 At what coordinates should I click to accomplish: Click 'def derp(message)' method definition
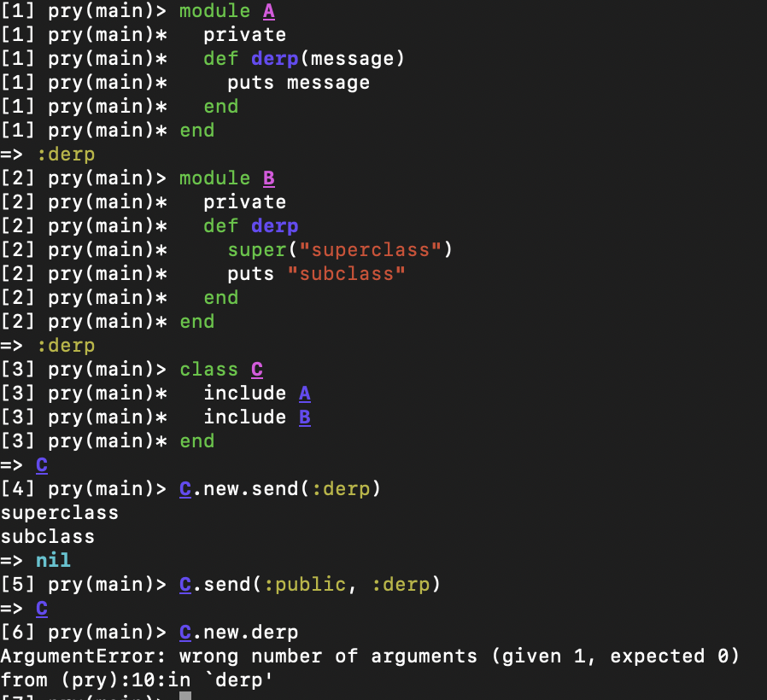(x=304, y=59)
